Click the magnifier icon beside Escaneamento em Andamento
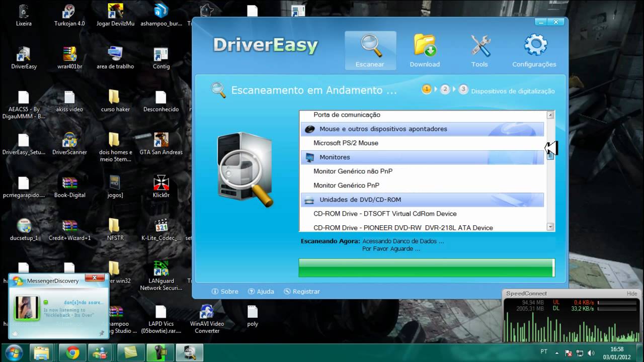 click(x=218, y=90)
